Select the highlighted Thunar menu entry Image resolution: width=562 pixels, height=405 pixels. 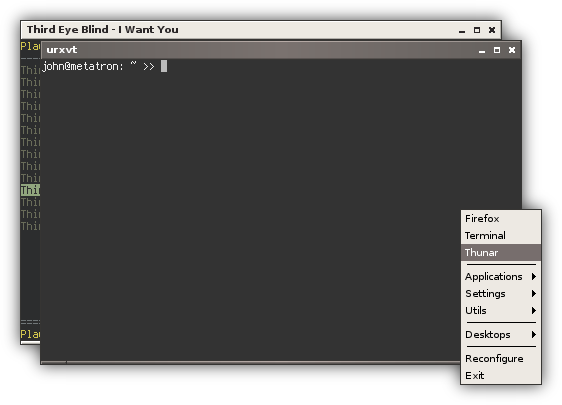501,253
